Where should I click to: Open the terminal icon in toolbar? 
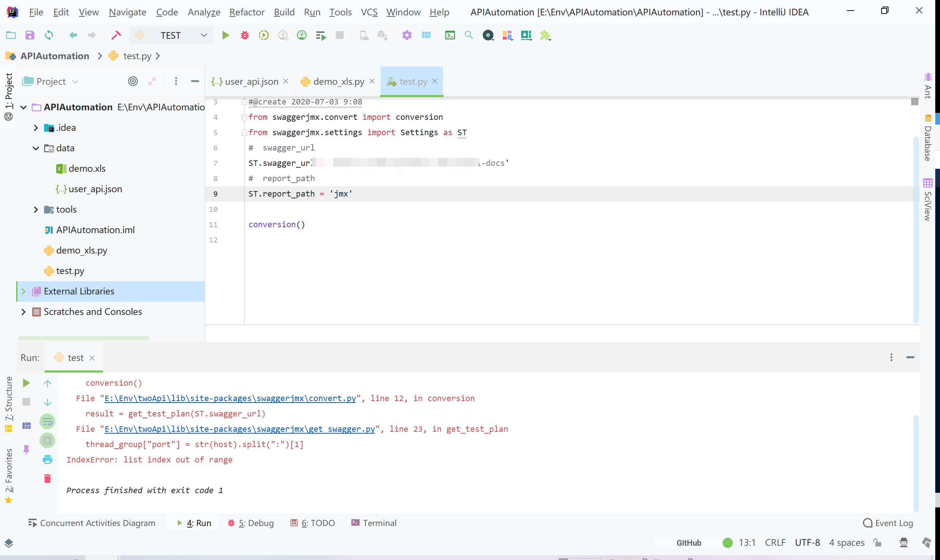pyautogui.click(x=450, y=35)
